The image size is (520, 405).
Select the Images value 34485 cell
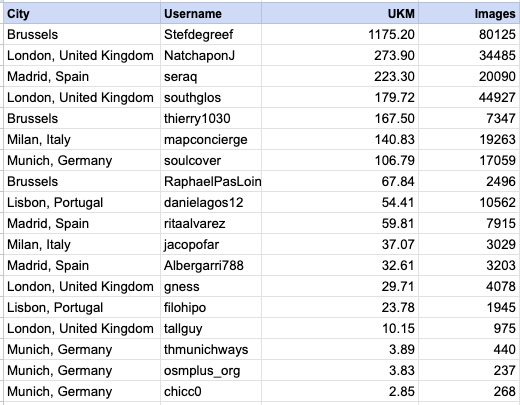click(x=469, y=55)
